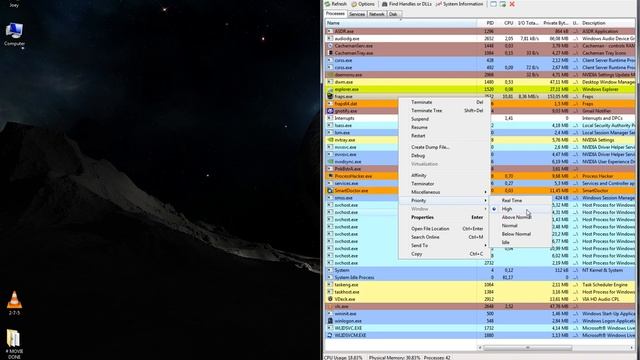640x360 pixels.
Task: Click the find window toolbar icon
Action: point(493,4)
